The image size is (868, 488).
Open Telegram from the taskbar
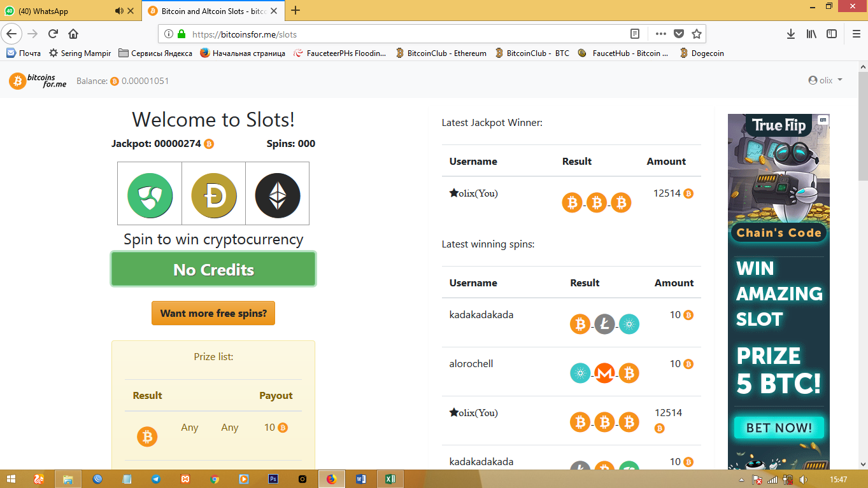[156, 479]
